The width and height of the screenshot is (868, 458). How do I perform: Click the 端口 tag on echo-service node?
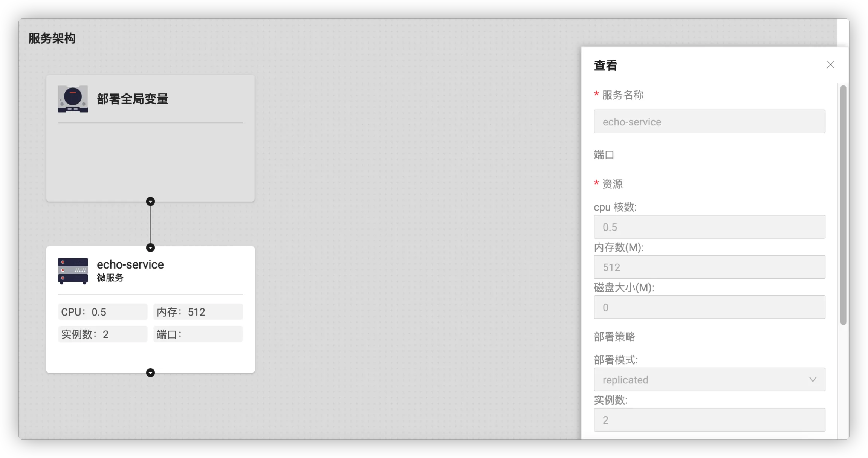click(x=198, y=334)
